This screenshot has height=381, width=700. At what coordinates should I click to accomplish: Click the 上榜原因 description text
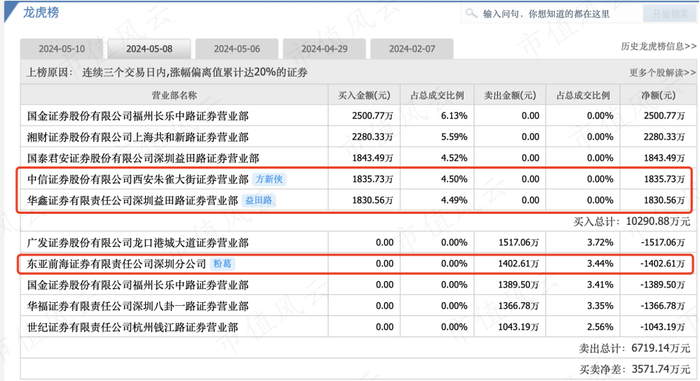click(167, 72)
